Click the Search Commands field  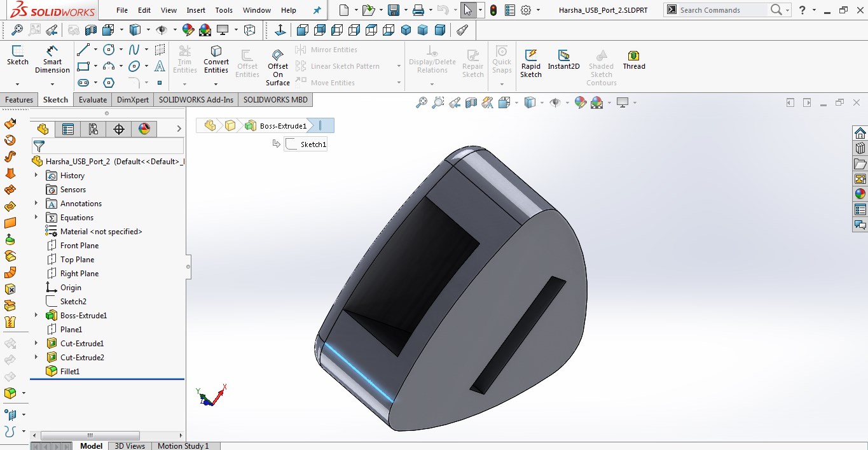point(723,10)
